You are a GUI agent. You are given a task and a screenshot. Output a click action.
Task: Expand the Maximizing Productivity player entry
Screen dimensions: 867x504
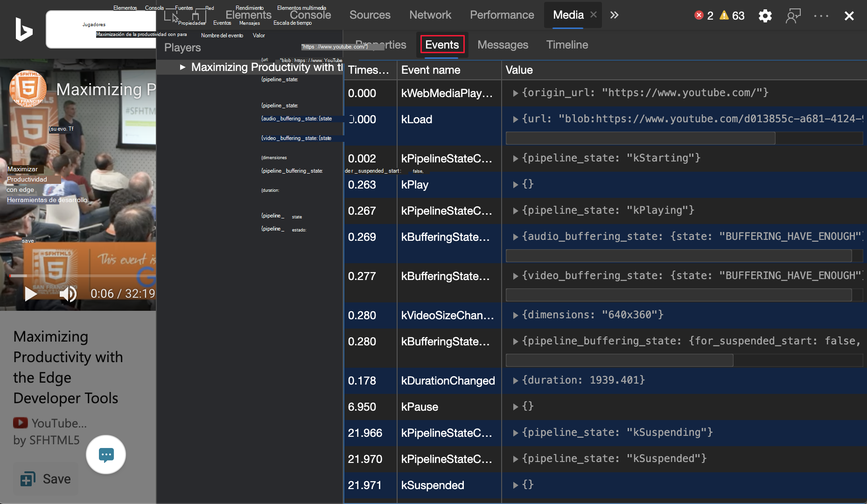[x=182, y=67]
